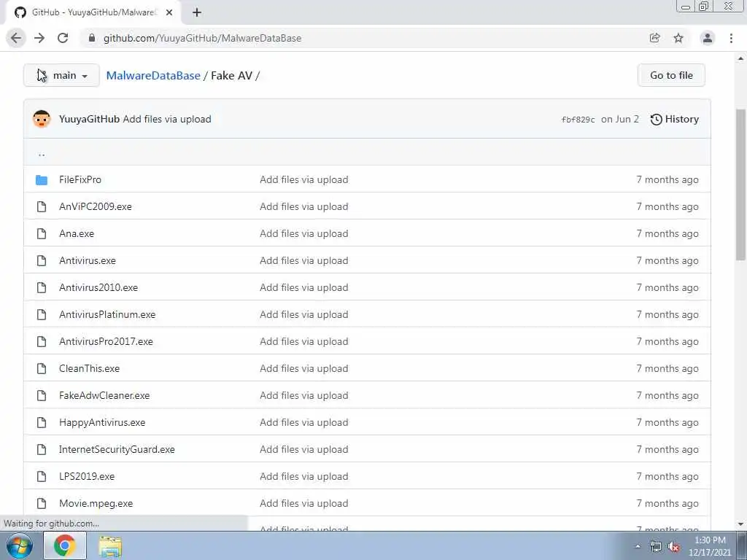Open the FileFixPro folder
Screen dimensions: 747x560
point(80,179)
